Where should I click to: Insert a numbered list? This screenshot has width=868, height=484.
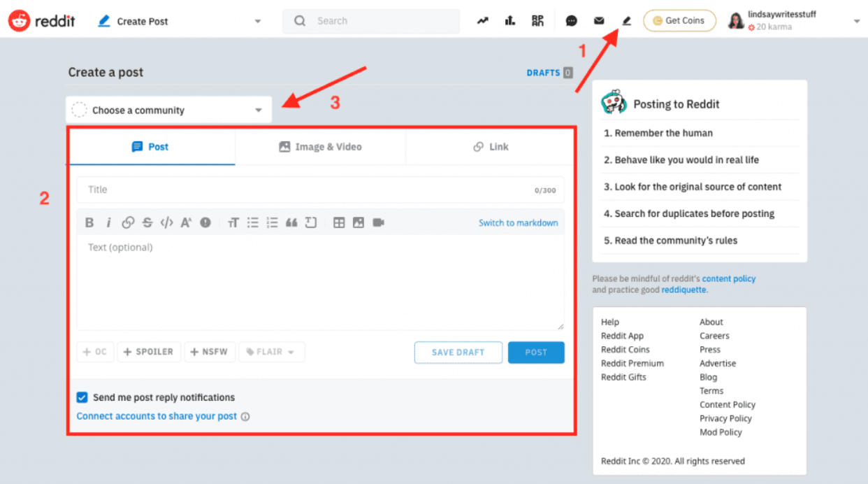(x=273, y=222)
